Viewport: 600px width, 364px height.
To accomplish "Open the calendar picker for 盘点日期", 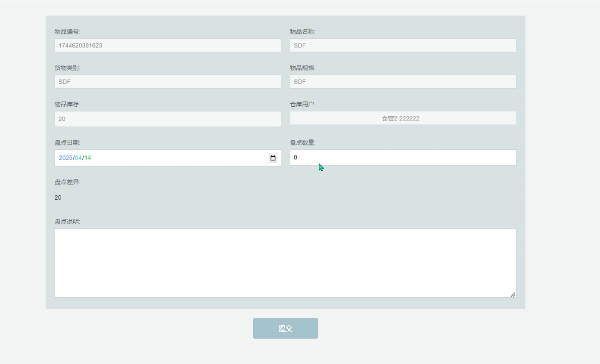I will pyautogui.click(x=273, y=158).
